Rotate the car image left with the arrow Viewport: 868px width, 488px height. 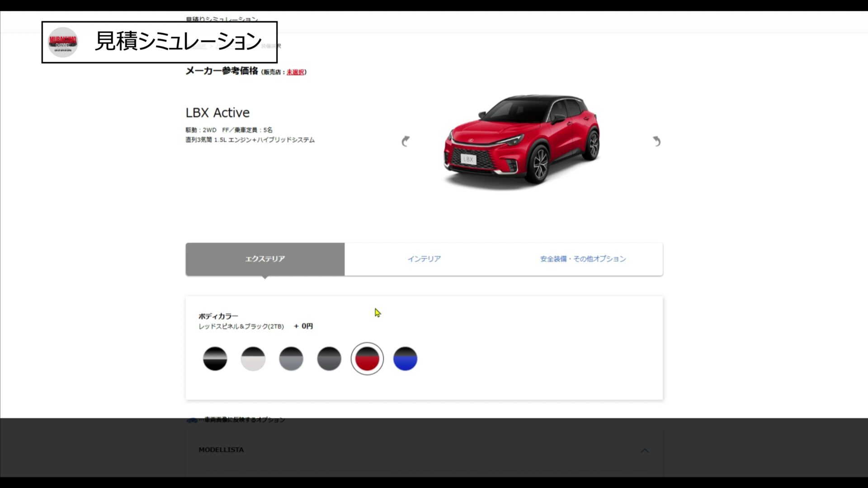tap(406, 141)
